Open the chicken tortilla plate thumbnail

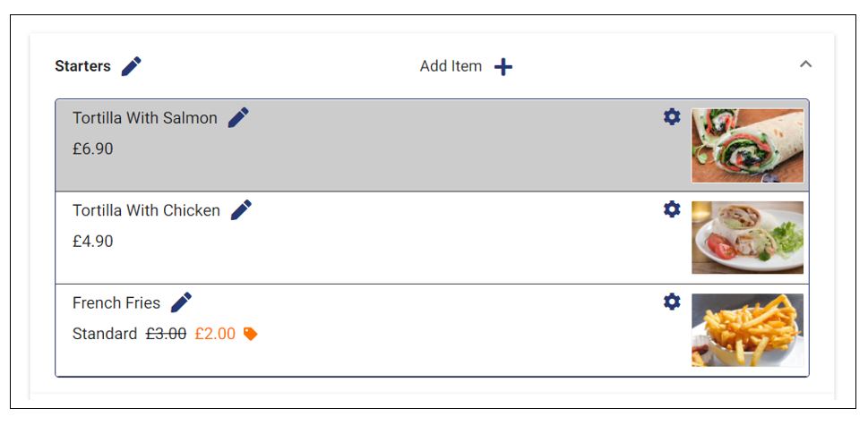pyautogui.click(x=747, y=238)
